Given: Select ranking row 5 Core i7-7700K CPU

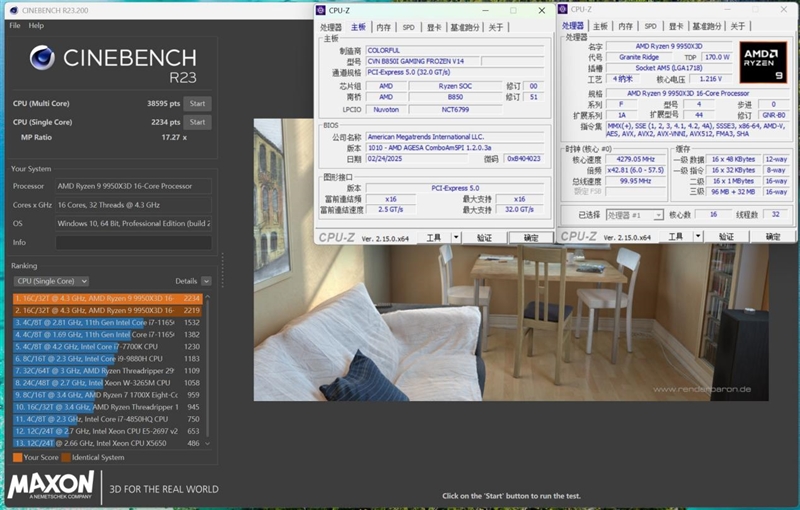Looking at the screenshot, I should [108, 346].
